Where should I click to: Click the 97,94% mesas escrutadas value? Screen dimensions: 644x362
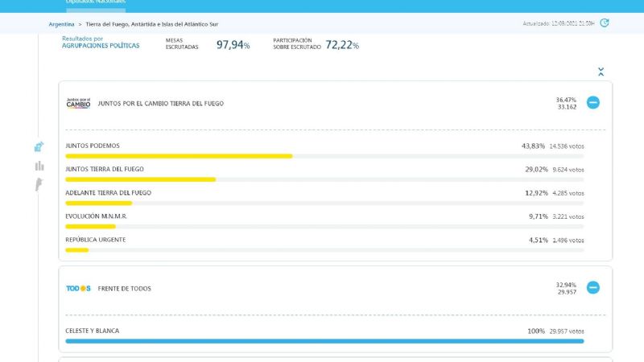(x=233, y=44)
